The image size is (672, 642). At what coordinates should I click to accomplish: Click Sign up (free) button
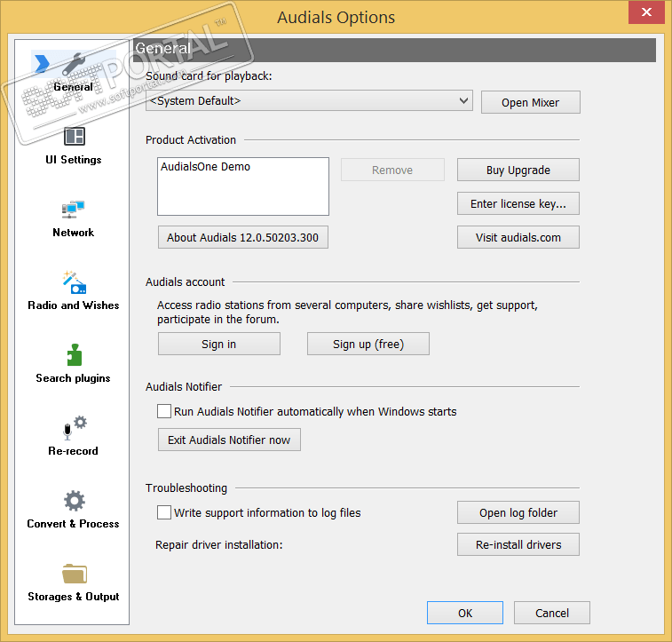[x=368, y=344]
